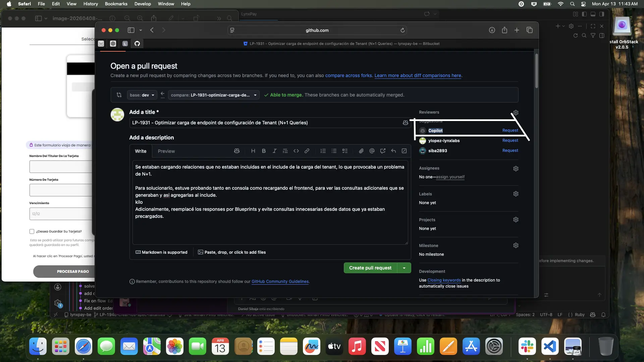Click 'Paste, drop, or click to add files'
Screen dimensions: 644x362
[x=232, y=252]
